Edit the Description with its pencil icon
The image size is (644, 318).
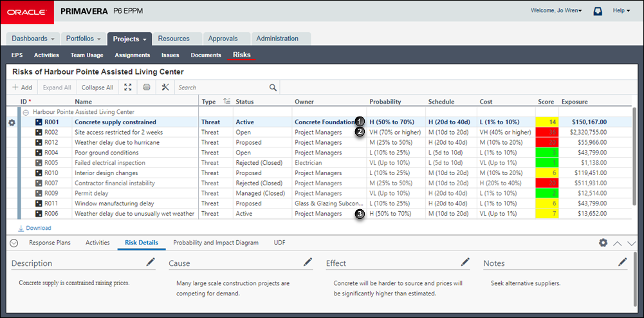[x=151, y=262]
